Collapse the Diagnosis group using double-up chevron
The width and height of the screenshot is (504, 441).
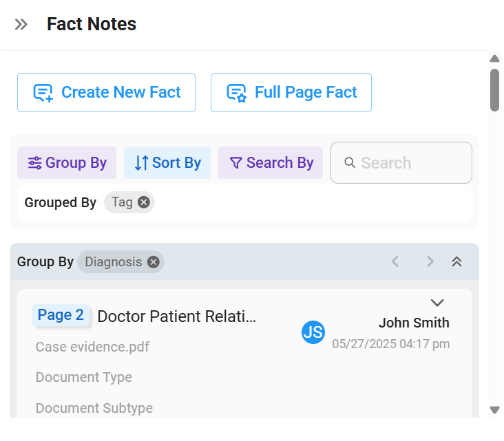tap(456, 261)
